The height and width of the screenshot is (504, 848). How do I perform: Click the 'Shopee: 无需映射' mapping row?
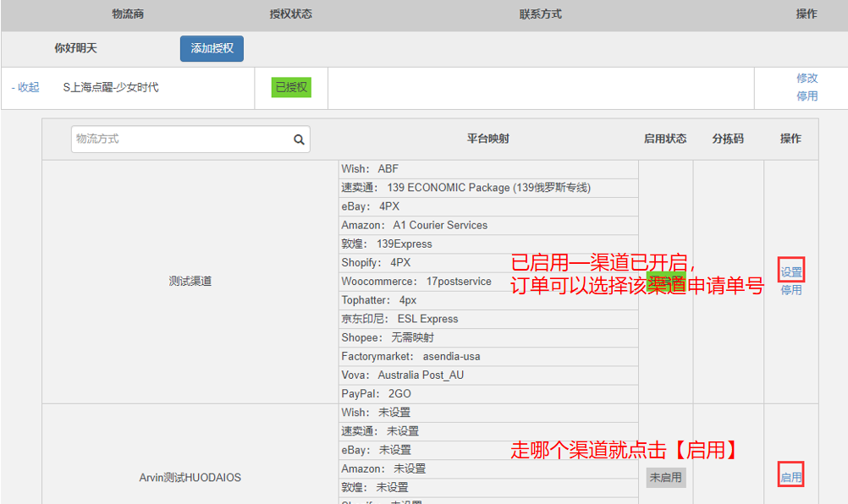click(488, 337)
